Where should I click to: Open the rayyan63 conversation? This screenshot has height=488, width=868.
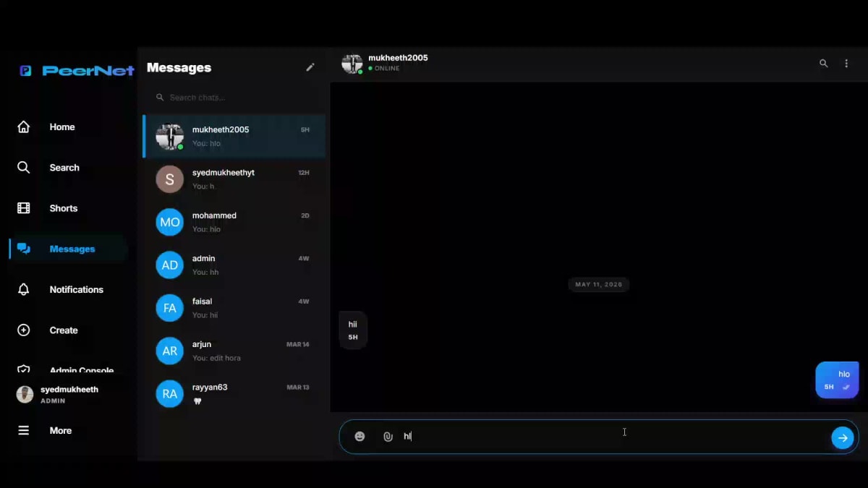(234, 394)
